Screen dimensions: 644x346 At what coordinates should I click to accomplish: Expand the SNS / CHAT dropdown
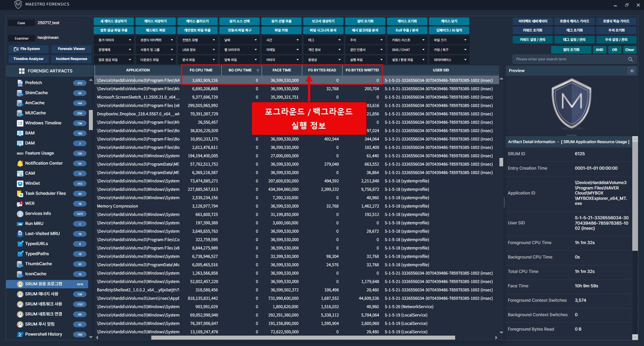pos(408,50)
